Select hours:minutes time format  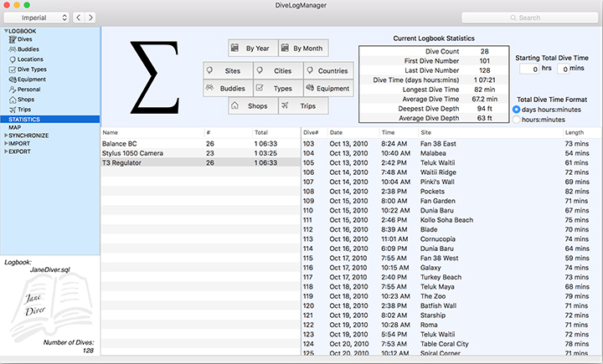click(516, 120)
